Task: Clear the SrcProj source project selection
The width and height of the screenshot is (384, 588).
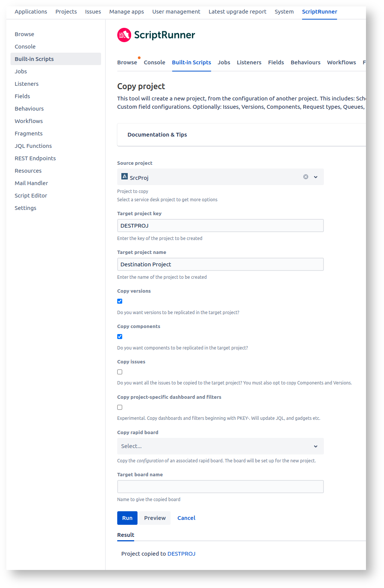Action: point(306,177)
